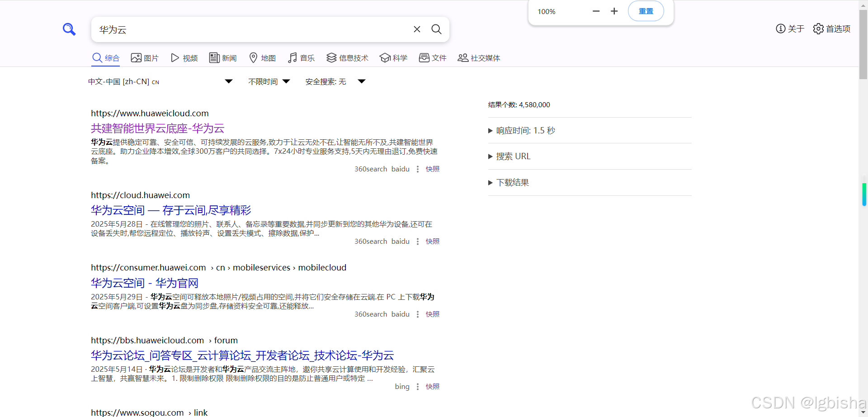868x417 pixels.
Task: Open 不限时间 time range dropdown
Action: 269,81
